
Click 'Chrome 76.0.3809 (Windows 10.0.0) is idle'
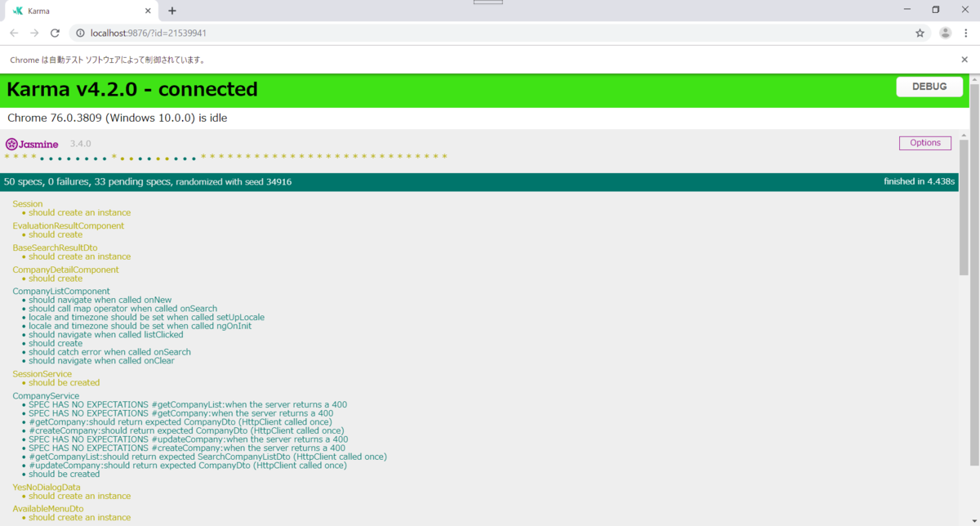click(x=117, y=118)
